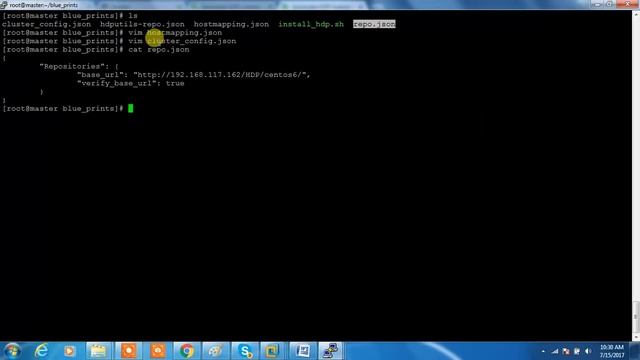Launch Internet Explorer from taskbar
This screenshot has height=360, width=640.
41,351
